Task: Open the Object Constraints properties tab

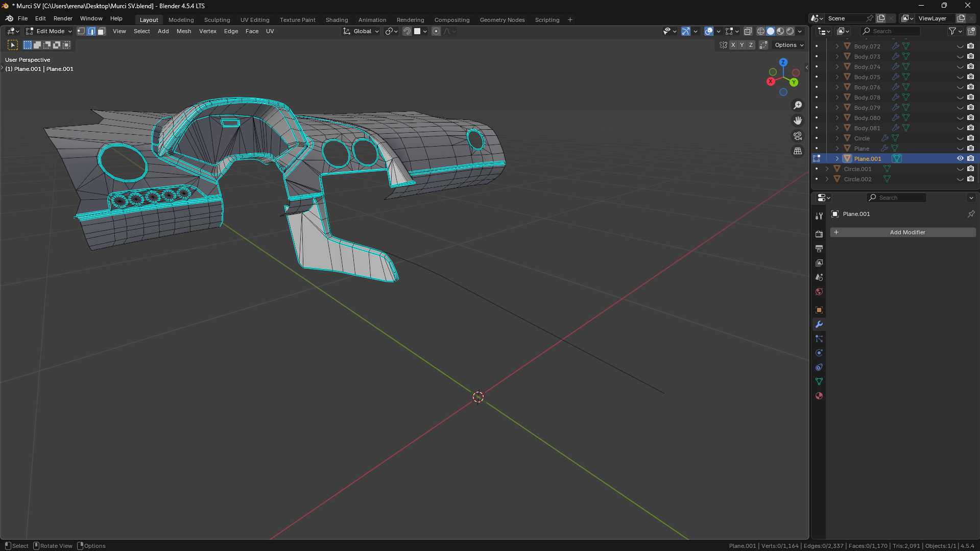Action: 819,367
